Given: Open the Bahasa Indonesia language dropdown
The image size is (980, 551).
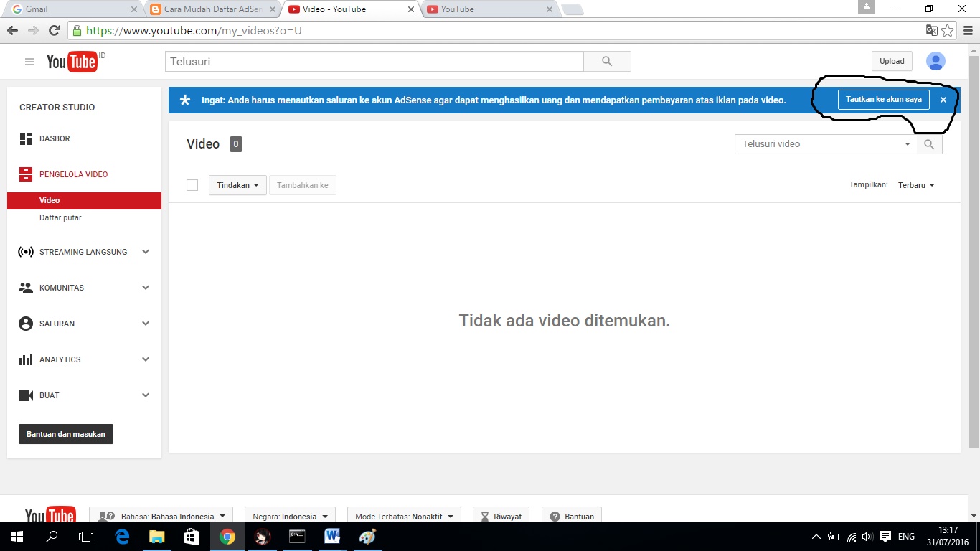Looking at the screenshot, I should pos(161,516).
